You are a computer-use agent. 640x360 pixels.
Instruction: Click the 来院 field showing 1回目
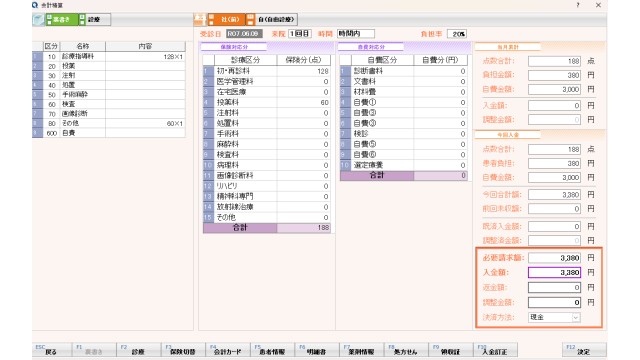(x=300, y=33)
